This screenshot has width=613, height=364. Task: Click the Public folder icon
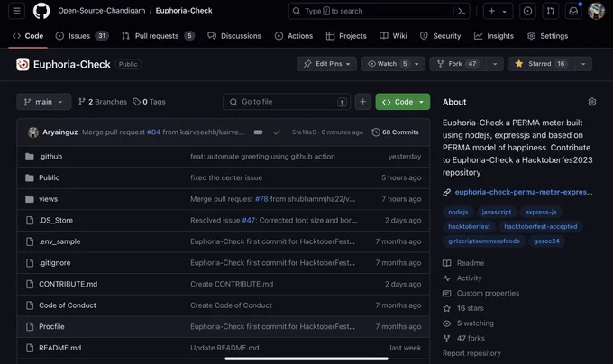pos(30,177)
